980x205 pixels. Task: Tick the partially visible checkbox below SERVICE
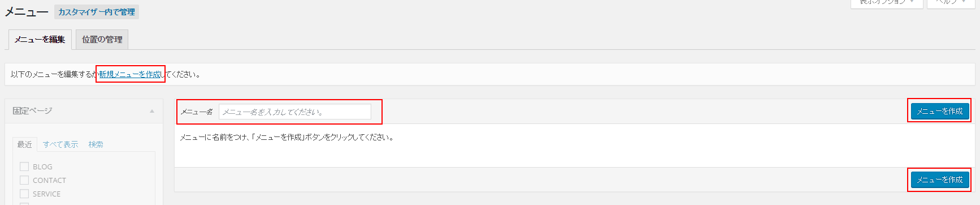(x=24, y=203)
